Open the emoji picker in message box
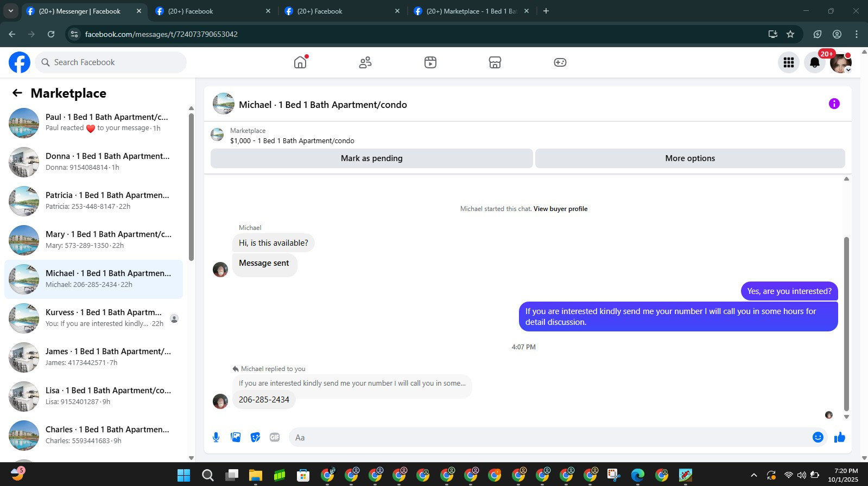 [818, 437]
